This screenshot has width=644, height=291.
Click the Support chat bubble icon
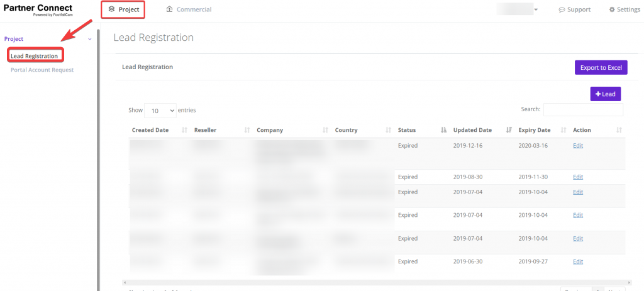562,10
